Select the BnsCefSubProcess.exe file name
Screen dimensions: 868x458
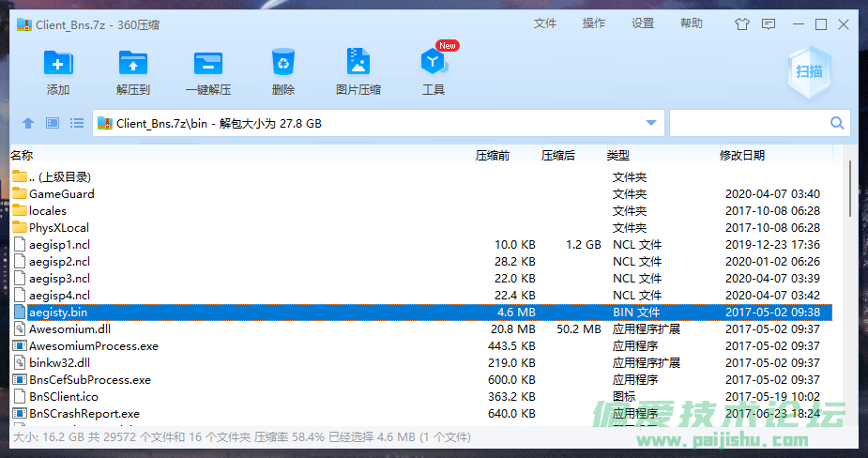tap(90, 380)
